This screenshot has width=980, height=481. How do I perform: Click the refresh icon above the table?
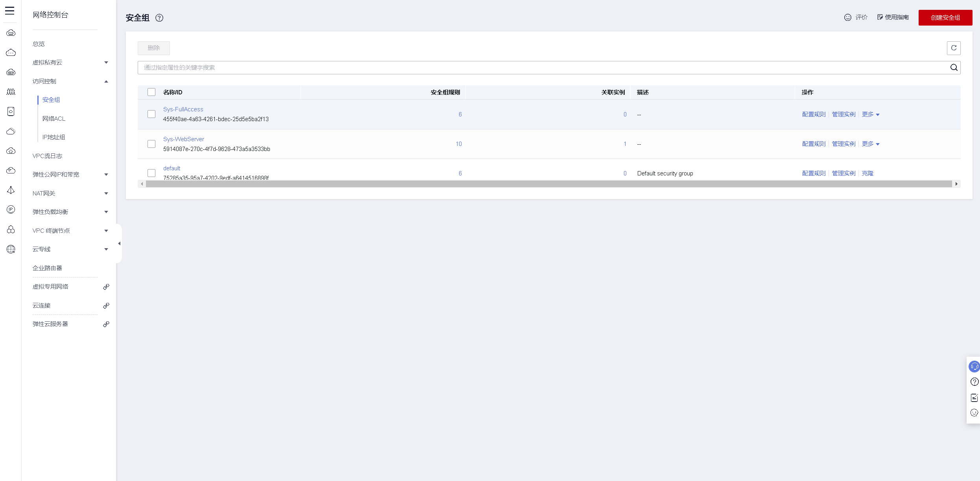click(x=954, y=48)
